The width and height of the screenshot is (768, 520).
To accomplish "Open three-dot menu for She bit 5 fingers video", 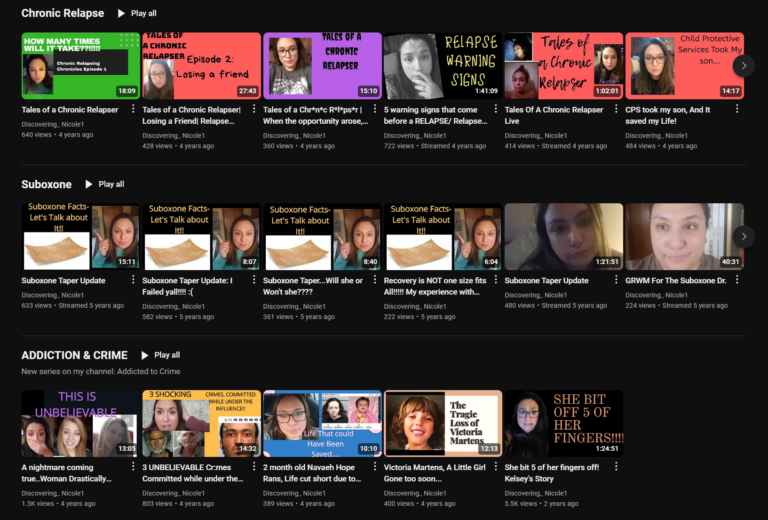I will [x=616, y=467].
